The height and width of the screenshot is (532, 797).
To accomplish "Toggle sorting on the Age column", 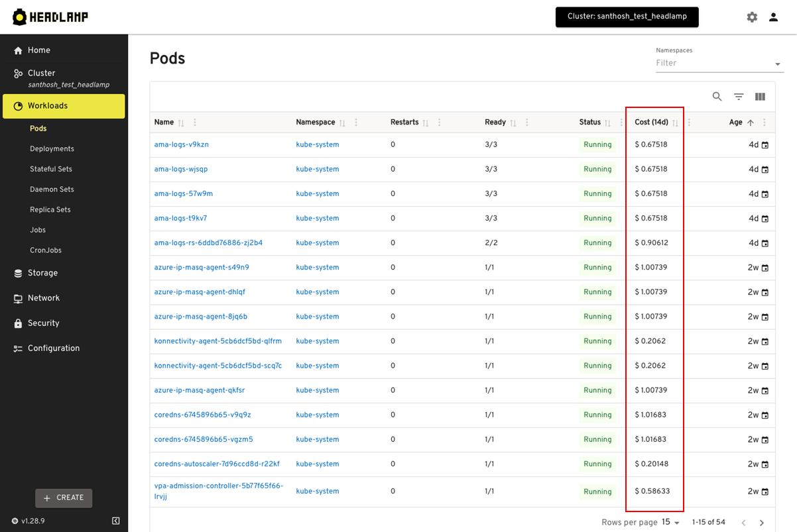I will pyautogui.click(x=751, y=123).
